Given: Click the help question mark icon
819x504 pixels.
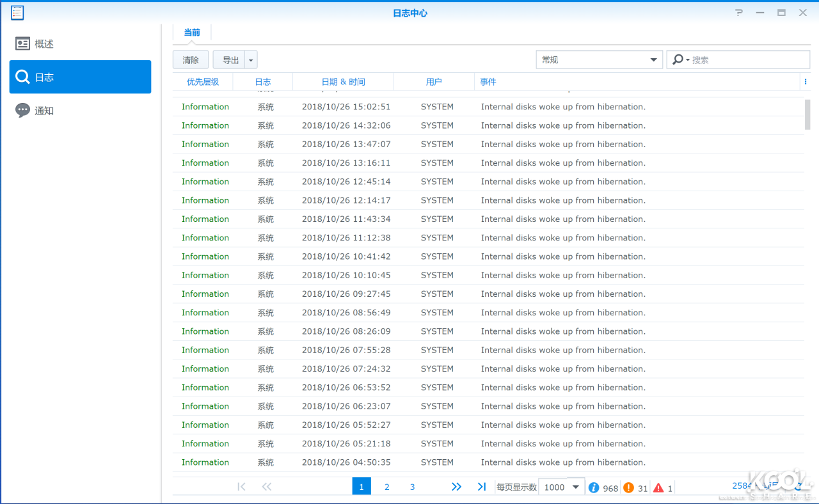Looking at the screenshot, I should 739,12.
